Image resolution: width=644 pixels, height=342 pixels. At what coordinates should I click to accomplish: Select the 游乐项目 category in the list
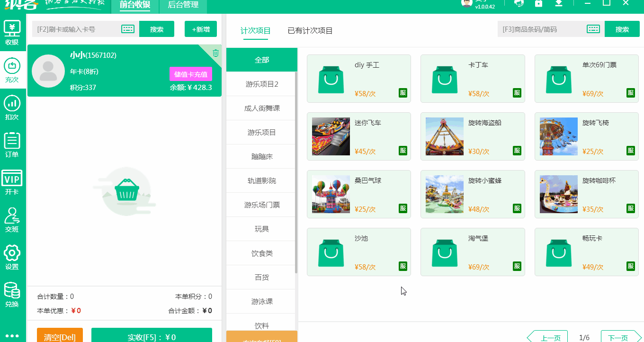pos(261,132)
